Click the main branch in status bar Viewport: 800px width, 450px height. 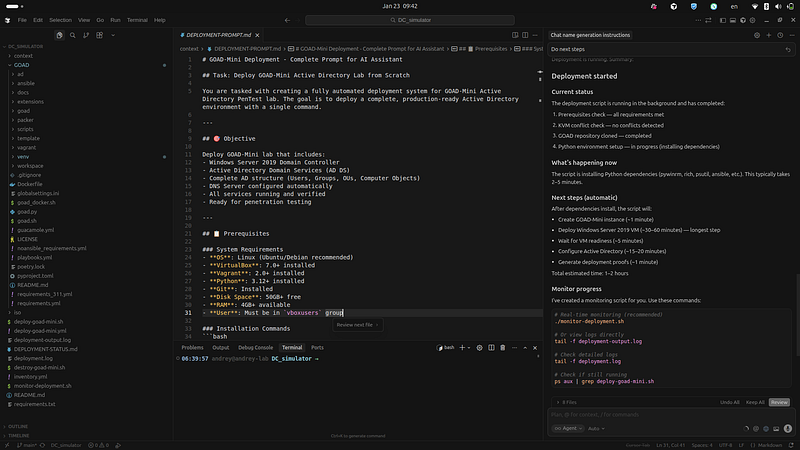[x=27, y=445]
